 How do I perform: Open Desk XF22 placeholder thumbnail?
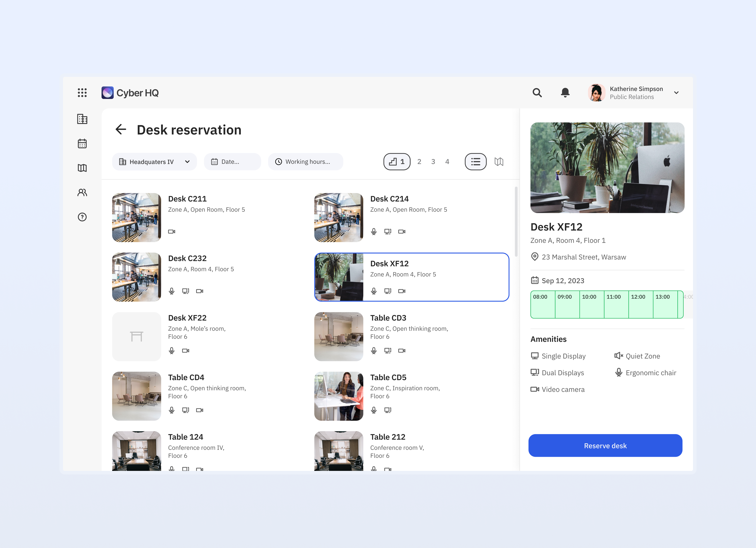pos(136,337)
